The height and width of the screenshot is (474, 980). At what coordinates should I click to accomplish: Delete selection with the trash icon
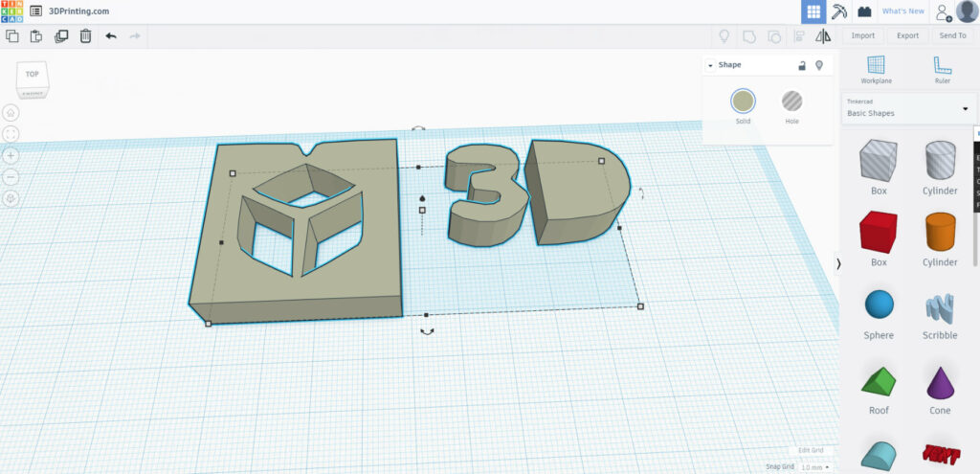coord(85,36)
